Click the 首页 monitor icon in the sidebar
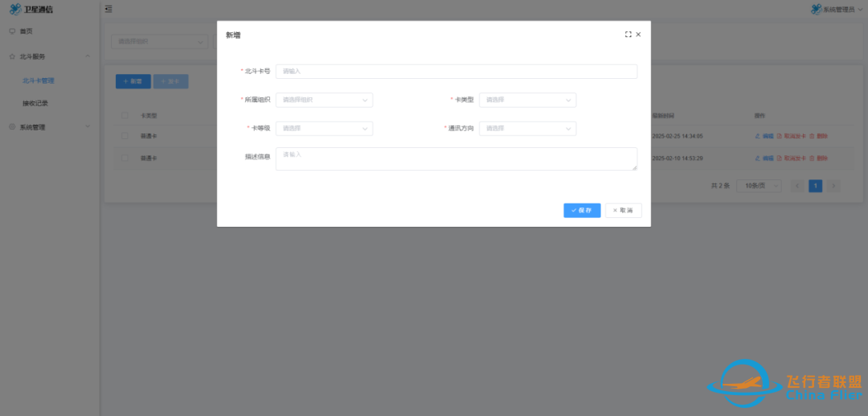The width and height of the screenshot is (868, 416). coord(12,31)
